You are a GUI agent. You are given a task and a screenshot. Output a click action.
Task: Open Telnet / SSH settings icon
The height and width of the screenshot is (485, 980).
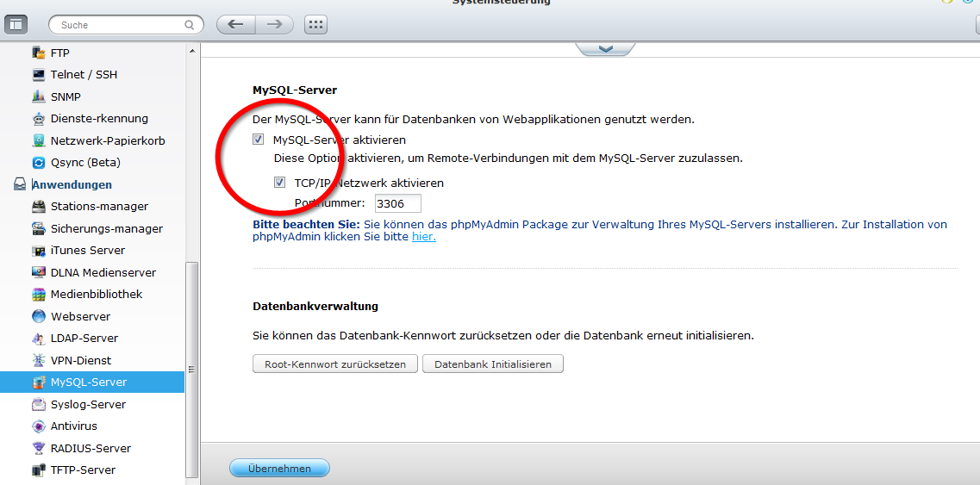pyautogui.click(x=38, y=75)
